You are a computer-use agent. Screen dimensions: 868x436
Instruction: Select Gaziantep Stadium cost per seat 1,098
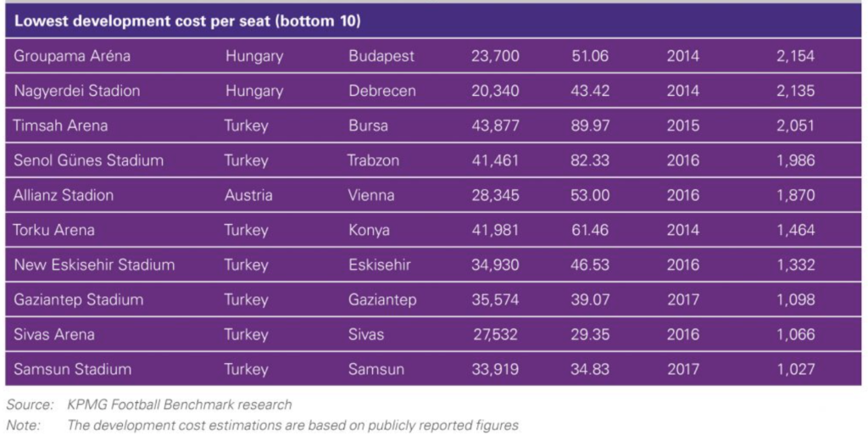[x=795, y=299]
